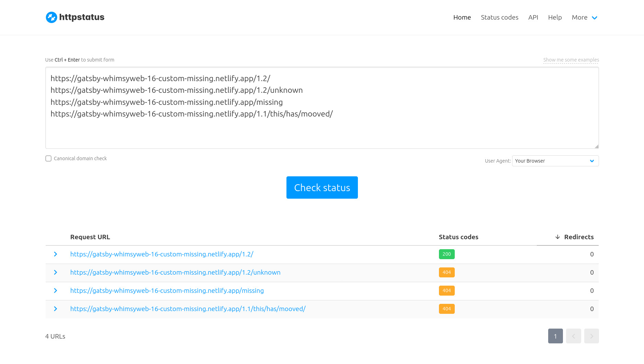Click Show me some examples link
Screen dimensions: 644x364
pos(571,60)
